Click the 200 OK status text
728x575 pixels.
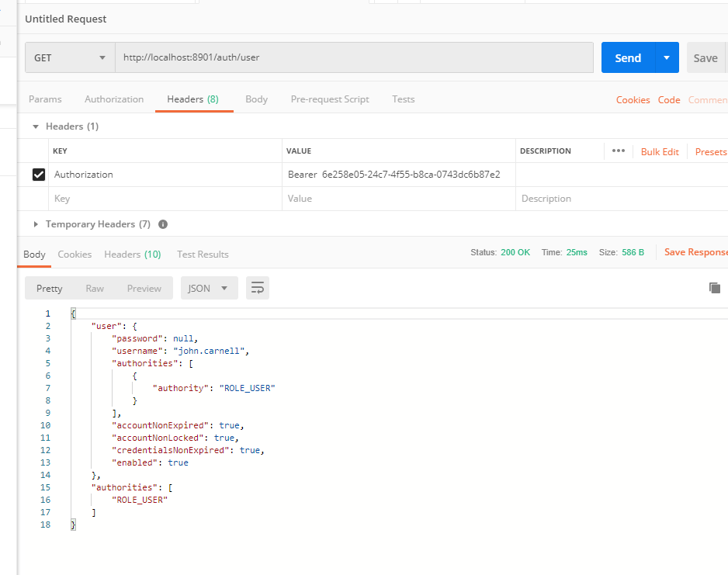(x=515, y=252)
